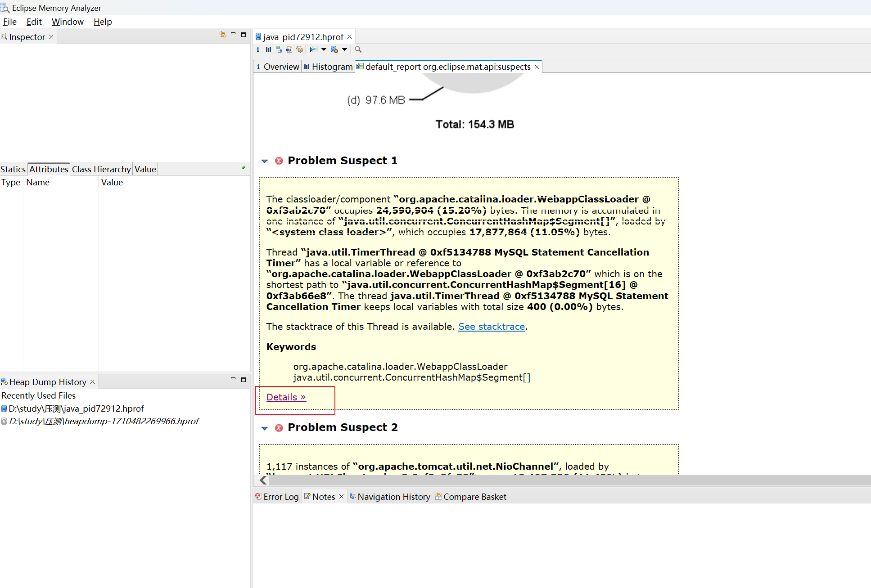Click the thread overview gears icon
This screenshot has width=871, height=588.
pyautogui.click(x=299, y=49)
